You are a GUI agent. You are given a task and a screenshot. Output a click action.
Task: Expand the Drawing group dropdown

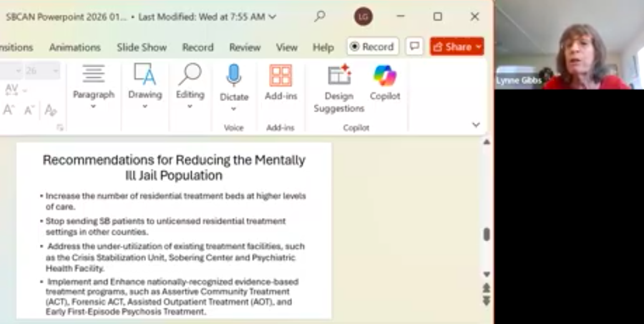pyautogui.click(x=145, y=107)
